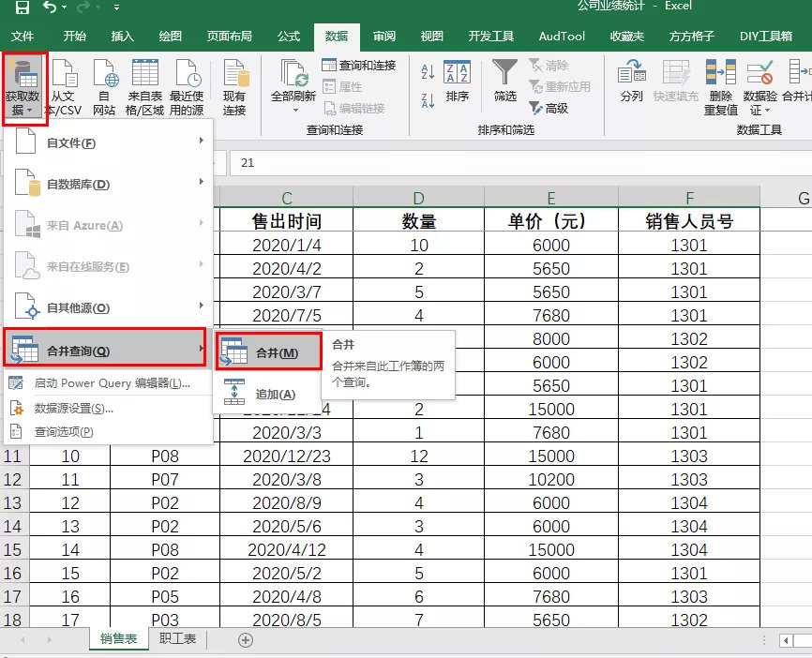This screenshot has height=658, width=812.
Task: Click previous sheet navigation arrow
Action: tap(23, 640)
